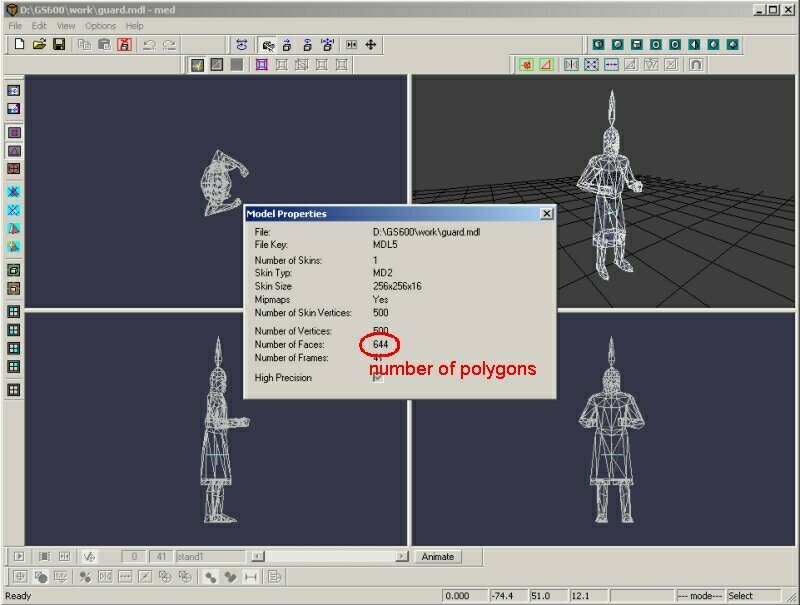Viewport: 800px width, 605px height.
Task: Click the New file icon
Action: pos(19,44)
